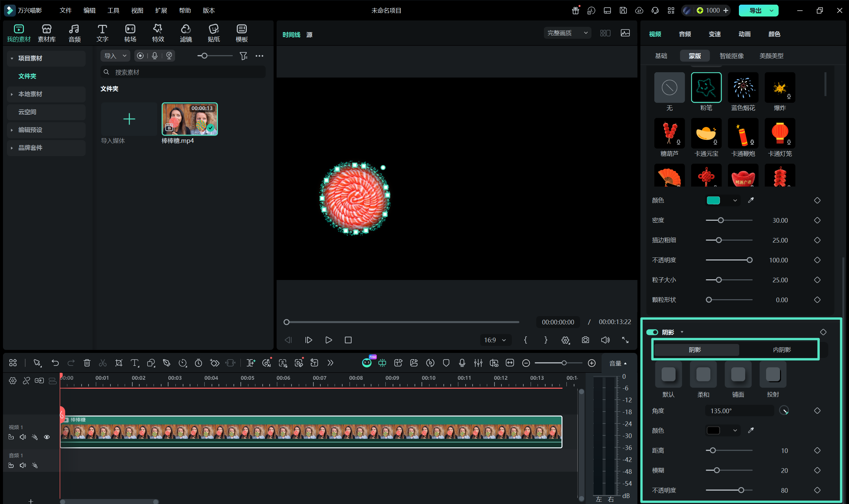Click the text tool in timeline toolbar

point(135,363)
